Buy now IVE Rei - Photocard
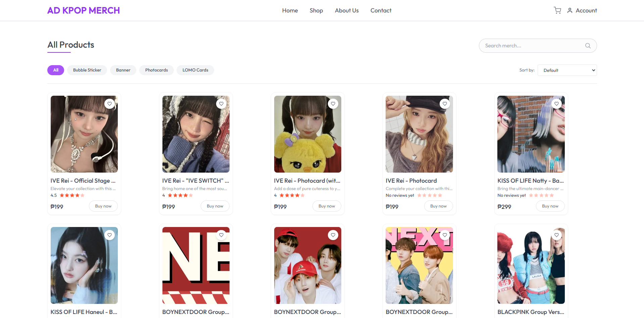The width and height of the screenshot is (644, 318). (x=439, y=206)
